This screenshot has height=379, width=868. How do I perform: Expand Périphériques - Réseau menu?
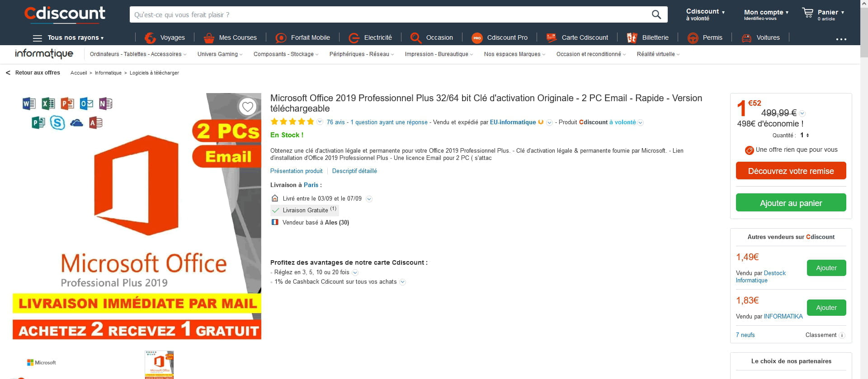pyautogui.click(x=362, y=54)
